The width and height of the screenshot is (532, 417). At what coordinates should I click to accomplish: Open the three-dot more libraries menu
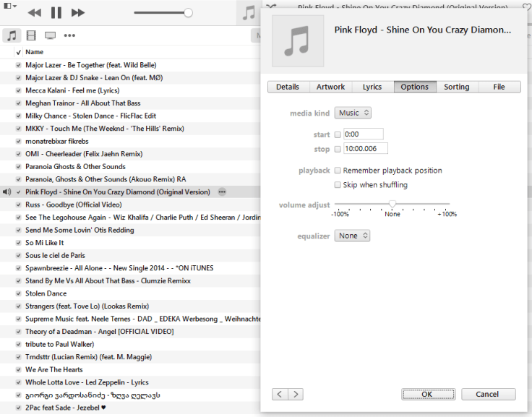[x=69, y=35]
